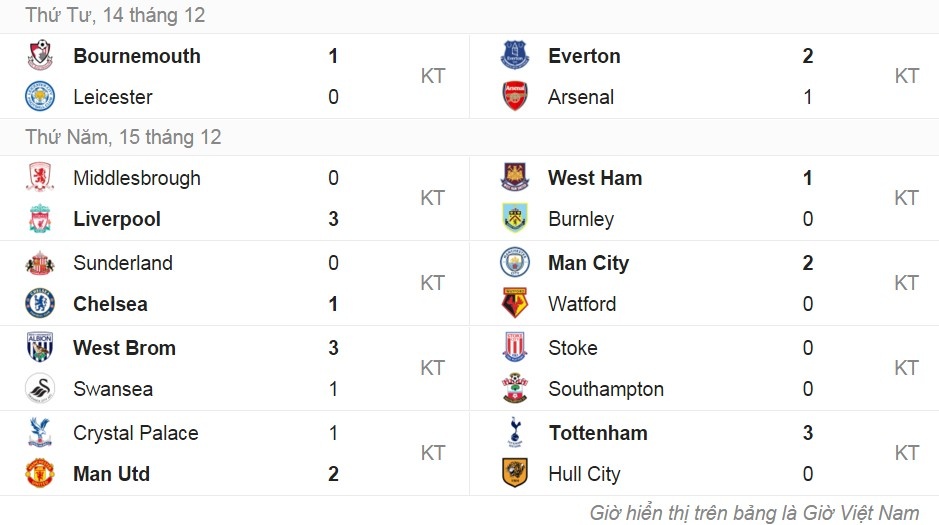This screenshot has height=525, width=939.
Task: Click the Liverpool club crest
Action: (x=40, y=219)
